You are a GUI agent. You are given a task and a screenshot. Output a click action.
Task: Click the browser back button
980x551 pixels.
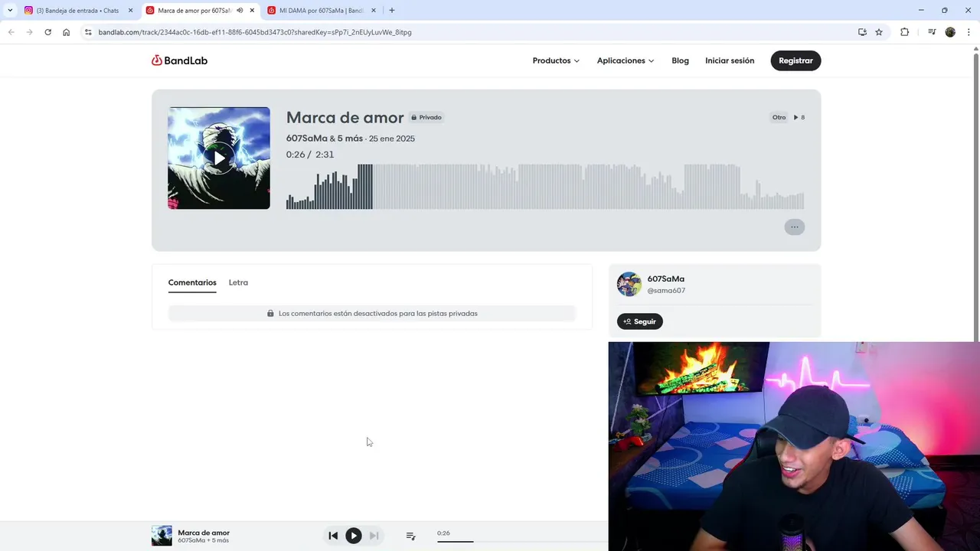11,32
